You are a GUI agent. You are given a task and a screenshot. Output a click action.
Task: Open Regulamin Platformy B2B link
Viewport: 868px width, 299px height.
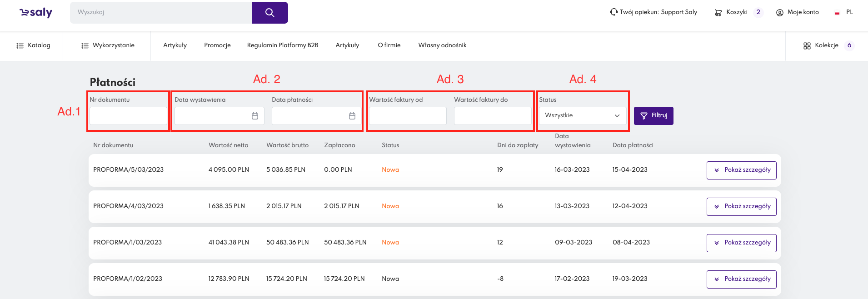tap(282, 45)
